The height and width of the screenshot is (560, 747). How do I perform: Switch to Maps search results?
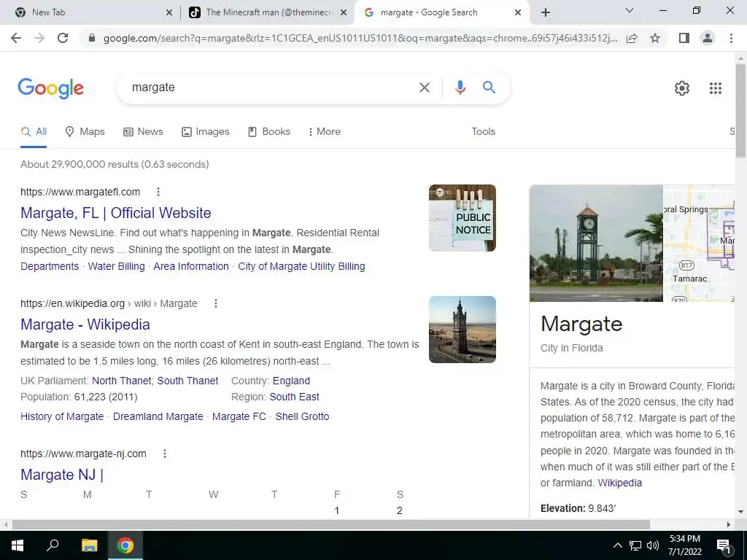(x=85, y=132)
